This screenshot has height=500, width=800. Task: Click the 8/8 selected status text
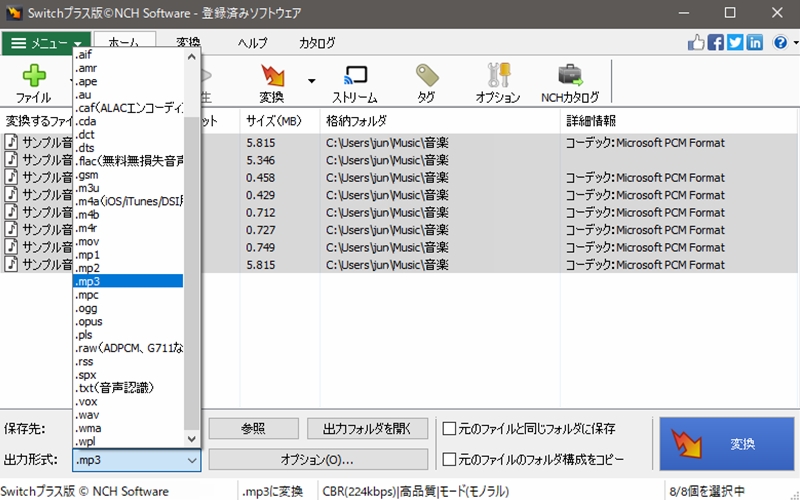click(x=707, y=491)
